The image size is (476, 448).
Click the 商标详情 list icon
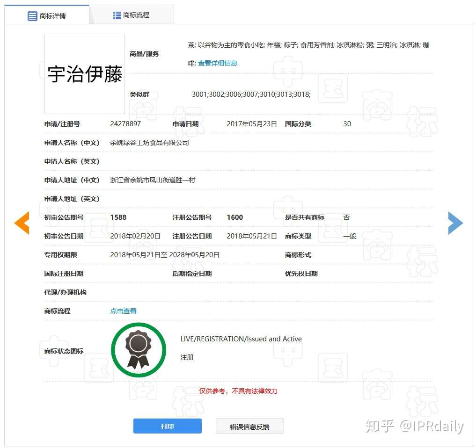[x=32, y=16]
